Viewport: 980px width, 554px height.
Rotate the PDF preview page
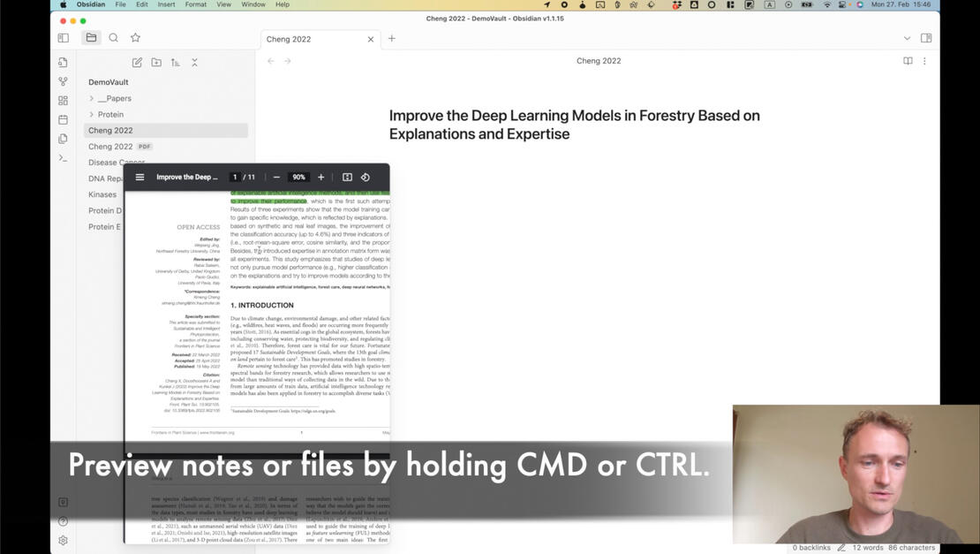(366, 178)
